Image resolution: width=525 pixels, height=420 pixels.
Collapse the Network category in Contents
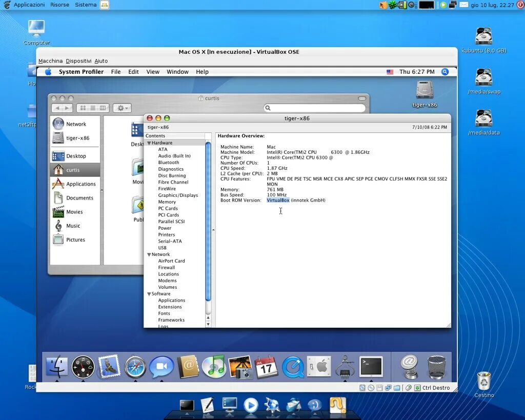pyautogui.click(x=149, y=254)
